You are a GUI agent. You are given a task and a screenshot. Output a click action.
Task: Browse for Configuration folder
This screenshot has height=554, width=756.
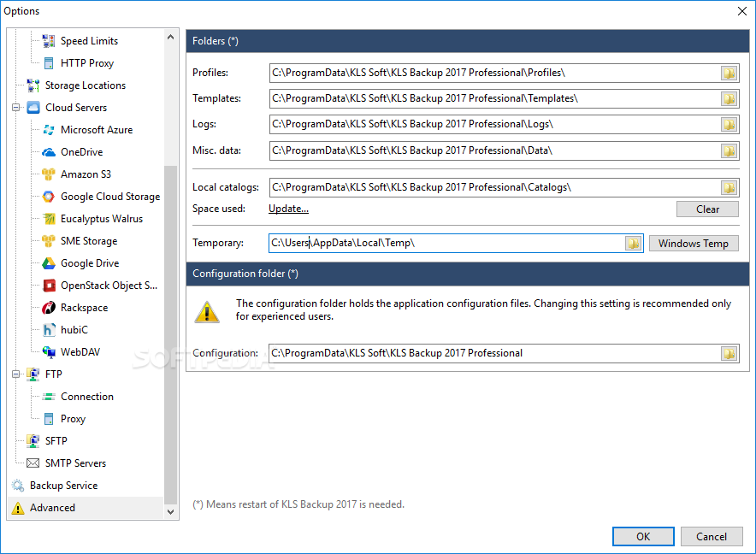tap(729, 353)
